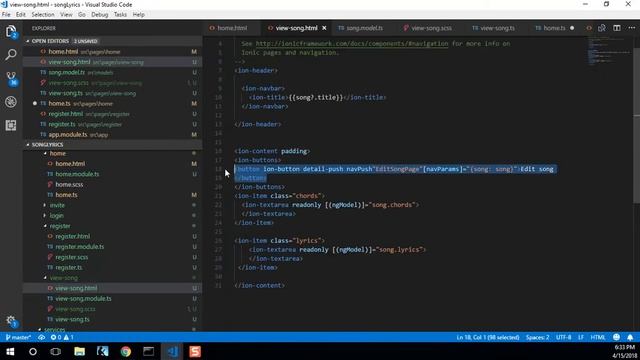Open the Explorer view in activity bar
640x360 pixels.
11,32
